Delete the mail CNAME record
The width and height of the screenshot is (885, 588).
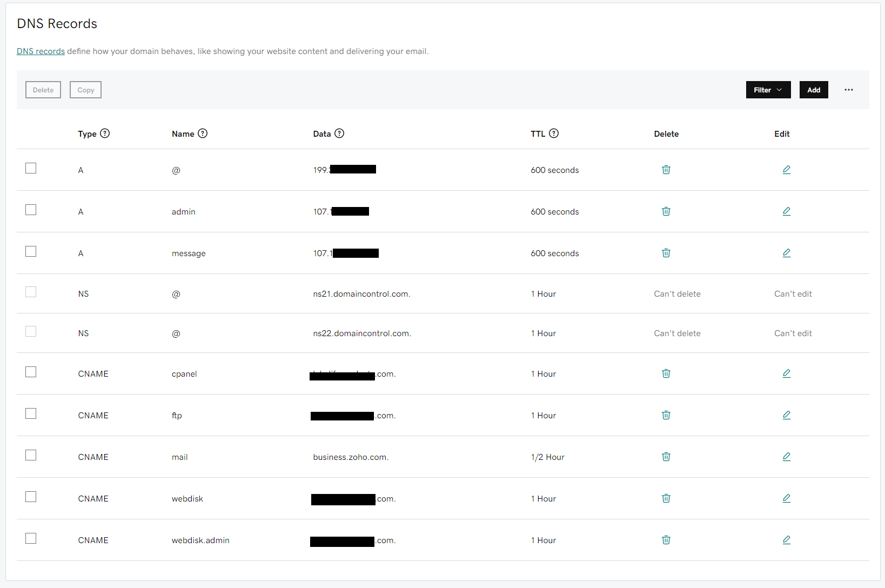tap(666, 457)
